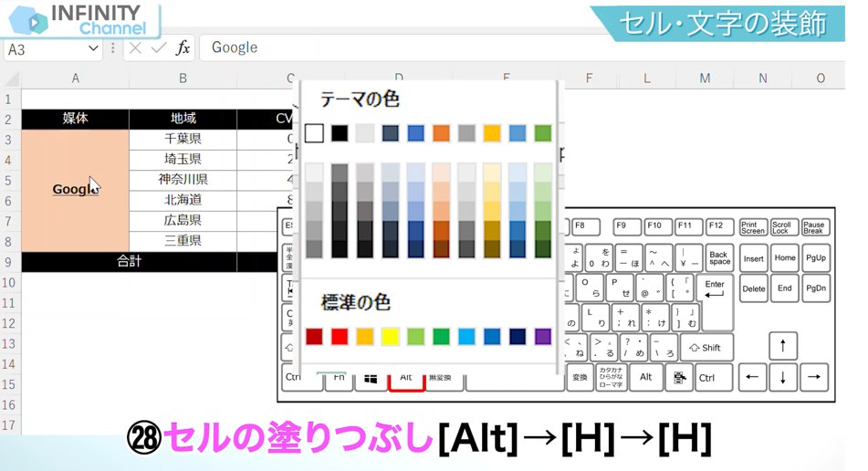
Task: Click the Select All corner triangle
Action: (x=11, y=79)
